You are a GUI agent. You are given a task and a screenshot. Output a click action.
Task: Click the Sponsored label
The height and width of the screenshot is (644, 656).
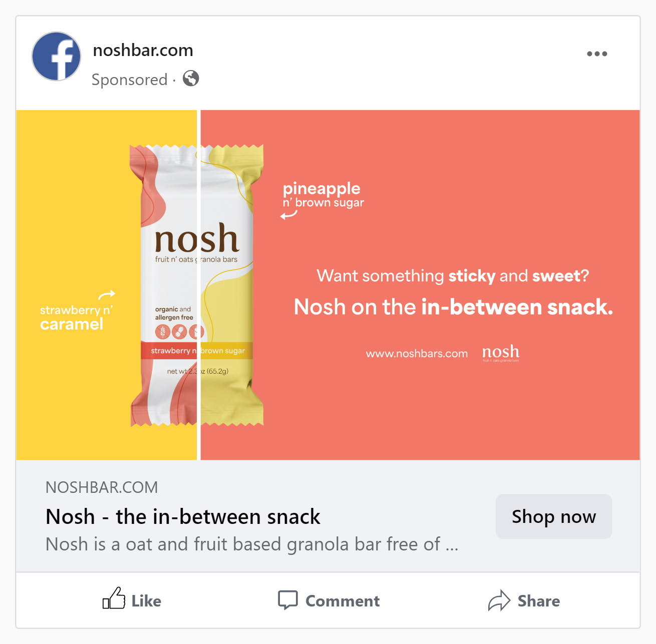[x=130, y=80]
